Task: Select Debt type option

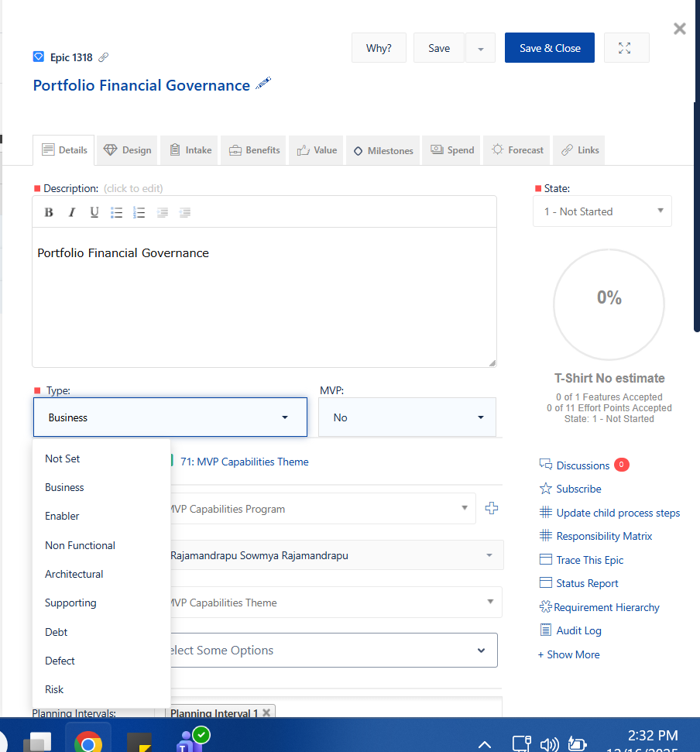Action: [x=101, y=632]
